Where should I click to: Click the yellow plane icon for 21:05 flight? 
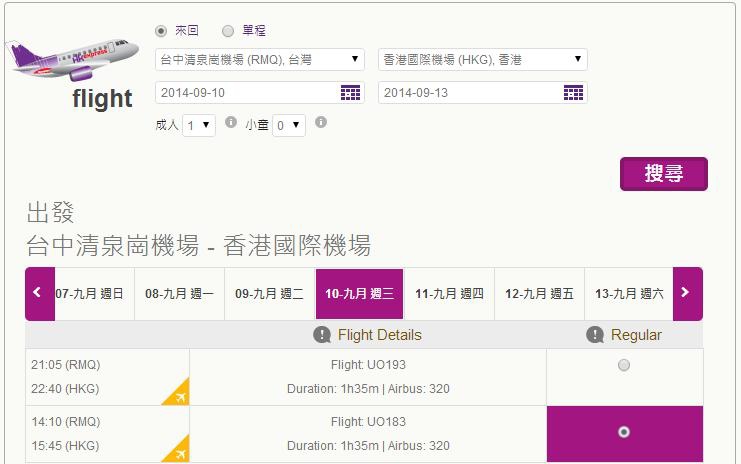click(177, 393)
